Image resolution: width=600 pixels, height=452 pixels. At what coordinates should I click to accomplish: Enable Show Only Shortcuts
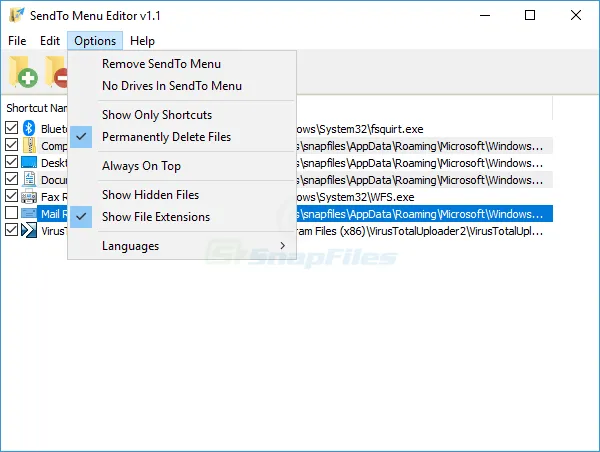click(182, 115)
